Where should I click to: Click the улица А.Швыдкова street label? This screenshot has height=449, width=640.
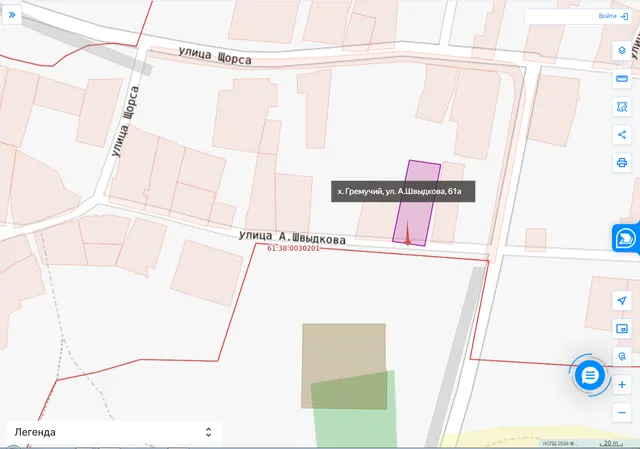tap(292, 238)
